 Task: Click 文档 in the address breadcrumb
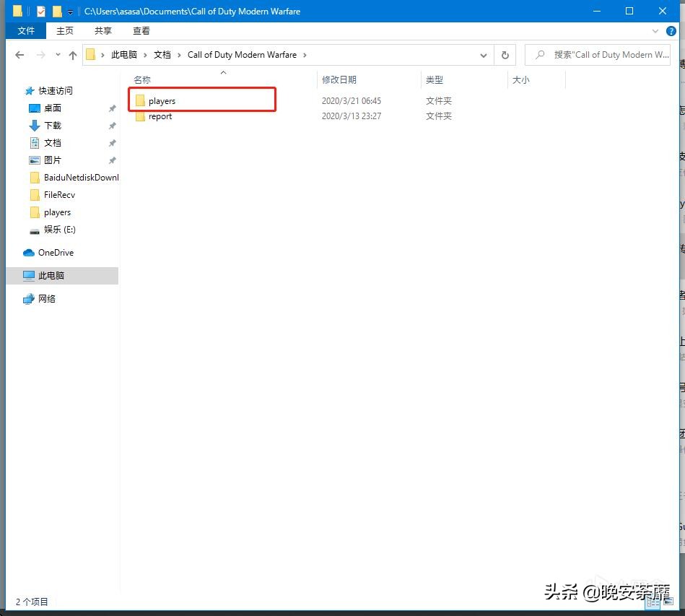(x=162, y=55)
